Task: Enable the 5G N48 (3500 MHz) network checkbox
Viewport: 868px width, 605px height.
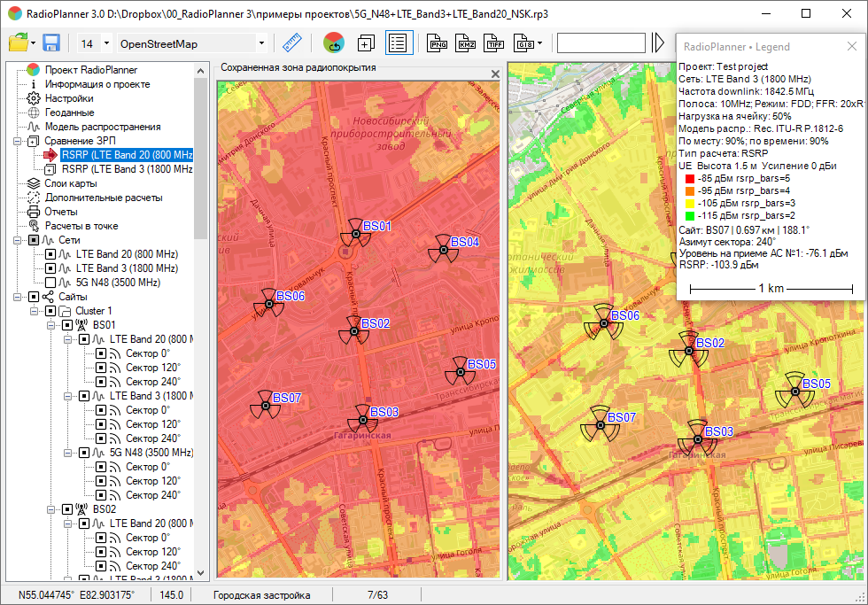Action: coord(50,283)
